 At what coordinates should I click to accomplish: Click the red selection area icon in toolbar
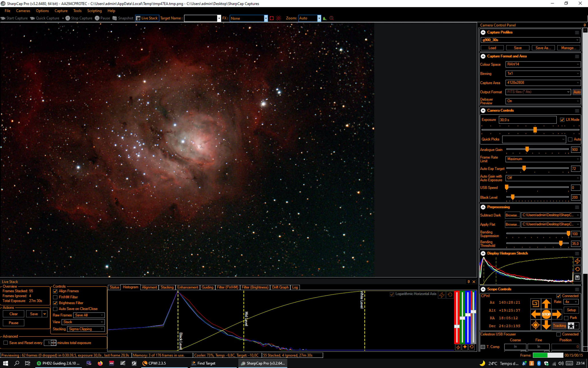pyautogui.click(x=272, y=18)
